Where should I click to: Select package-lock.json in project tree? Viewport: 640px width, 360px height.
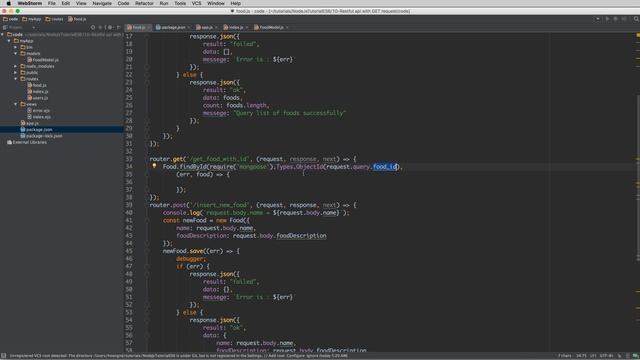[x=41, y=136]
